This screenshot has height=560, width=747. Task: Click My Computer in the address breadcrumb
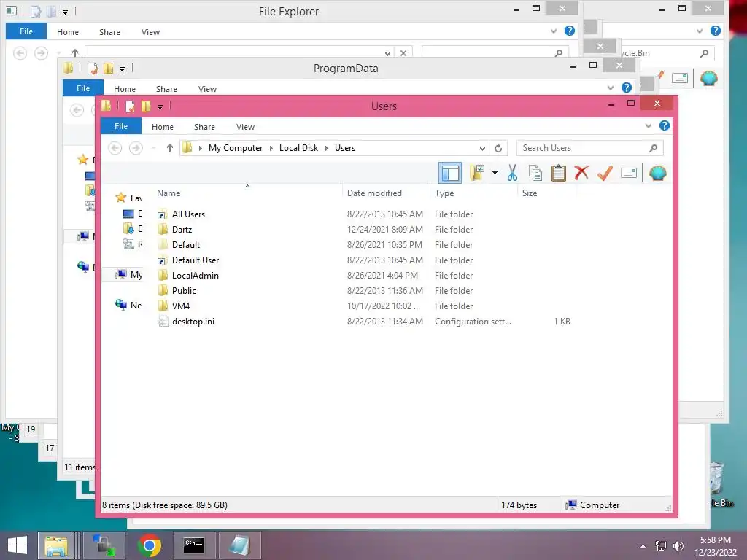[236, 148]
